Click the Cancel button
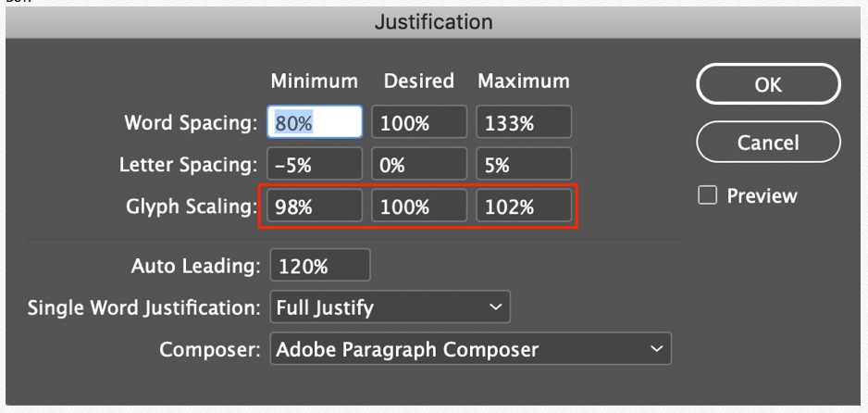 point(768,143)
